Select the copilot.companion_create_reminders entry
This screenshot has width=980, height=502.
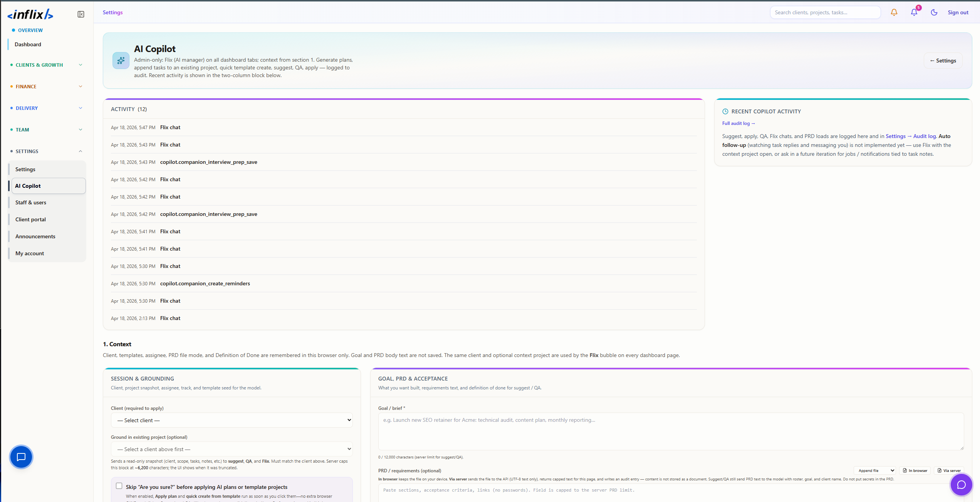404,283
